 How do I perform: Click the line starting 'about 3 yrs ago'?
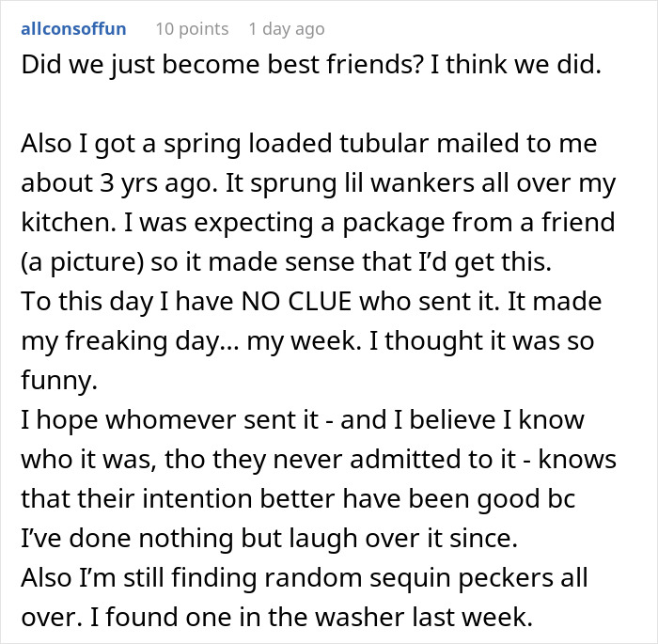pyautogui.click(x=318, y=183)
